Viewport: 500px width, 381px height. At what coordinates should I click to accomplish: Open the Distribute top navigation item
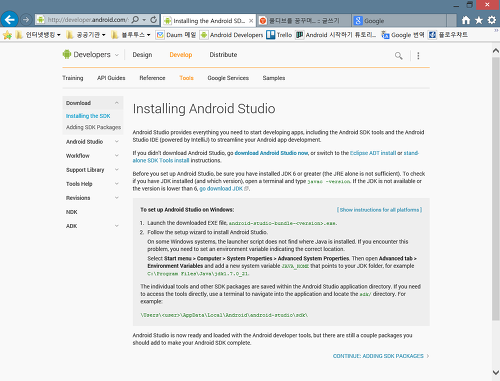[223, 55]
